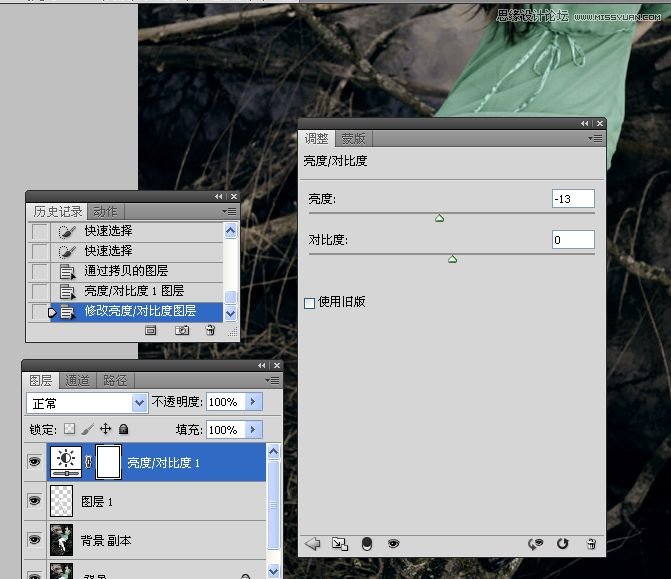Click History panel scroll down arrow
The height and width of the screenshot is (579, 671).
(x=230, y=313)
